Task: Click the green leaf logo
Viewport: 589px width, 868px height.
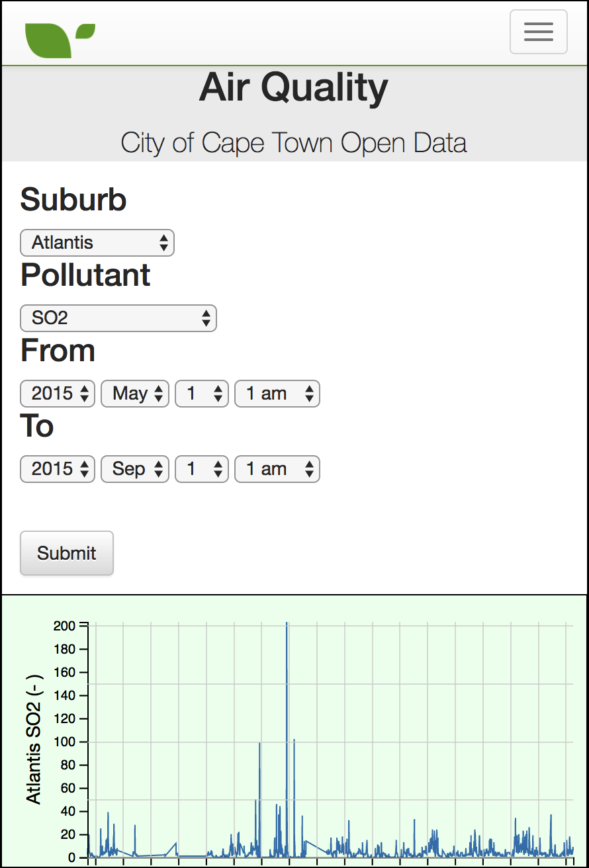Action: (x=60, y=40)
